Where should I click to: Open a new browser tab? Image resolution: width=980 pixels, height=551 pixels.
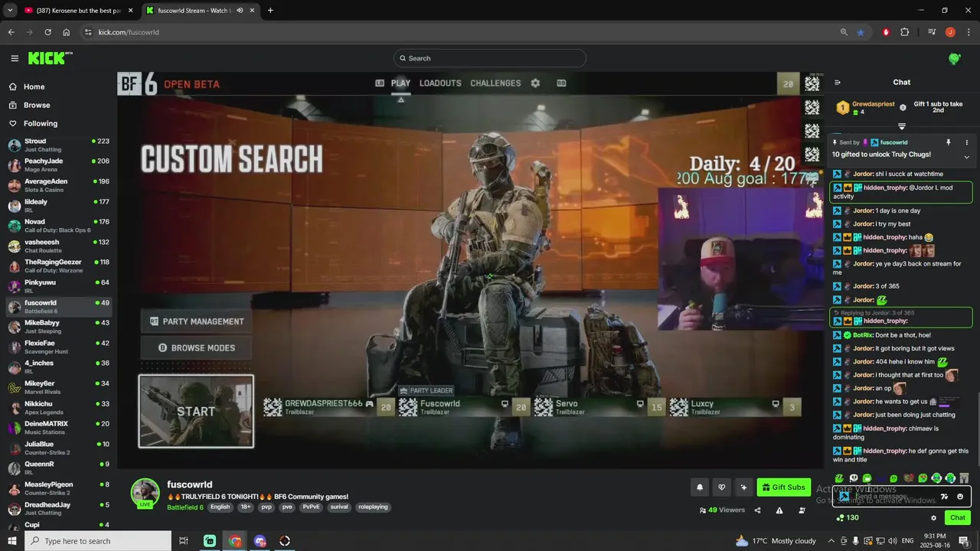pyautogui.click(x=270, y=11)
